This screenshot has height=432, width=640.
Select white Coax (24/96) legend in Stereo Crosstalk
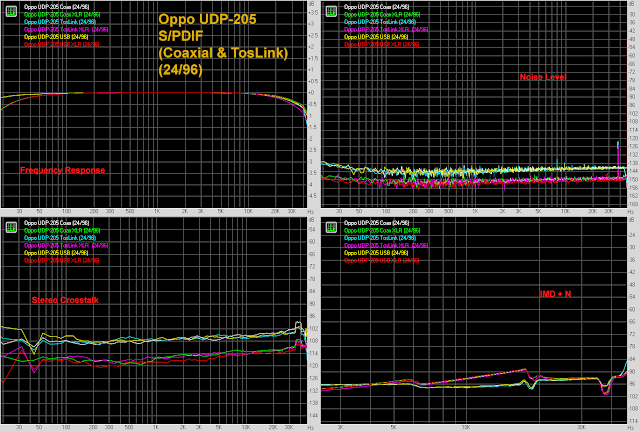click(x=56, y=223)
